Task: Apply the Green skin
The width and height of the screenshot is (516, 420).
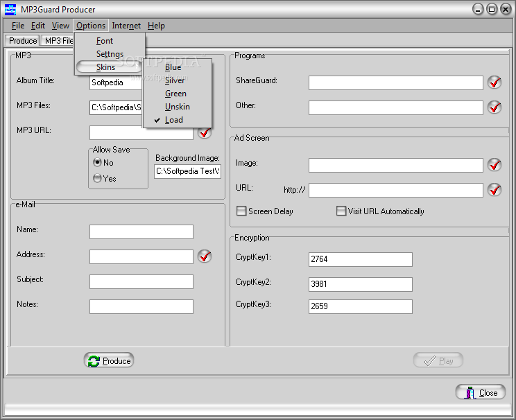Action: point(178,94)
